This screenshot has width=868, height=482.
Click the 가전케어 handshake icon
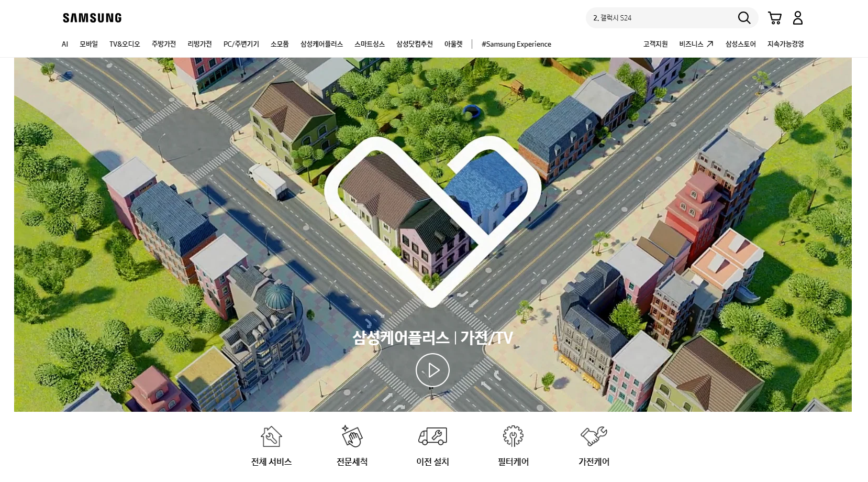point(594,436)
